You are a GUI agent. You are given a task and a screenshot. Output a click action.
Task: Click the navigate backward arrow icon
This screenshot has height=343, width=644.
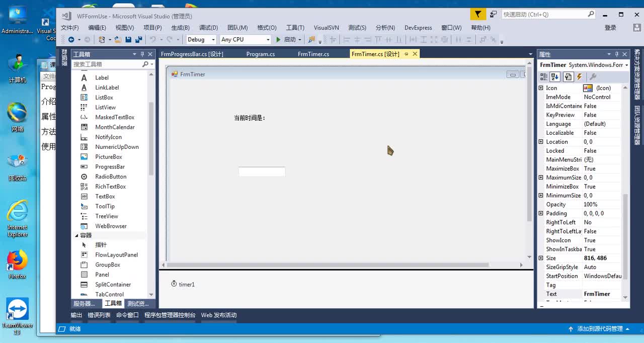tap(71, 39)
